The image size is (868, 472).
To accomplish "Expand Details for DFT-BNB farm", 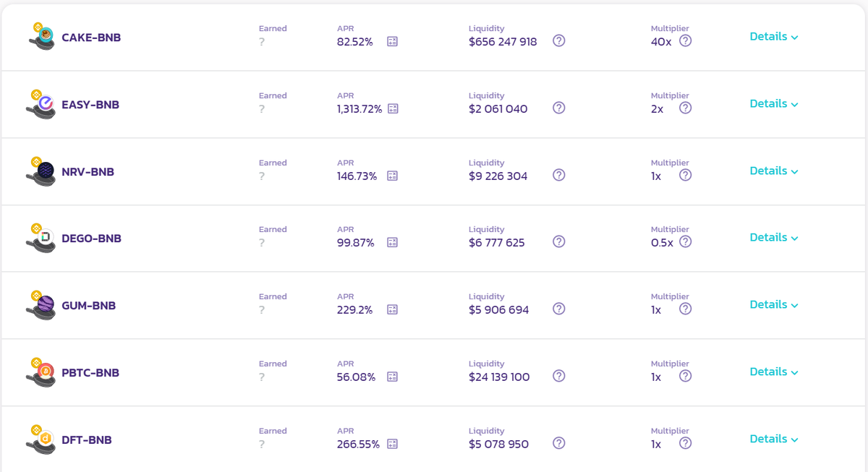I will coord(773,439).
